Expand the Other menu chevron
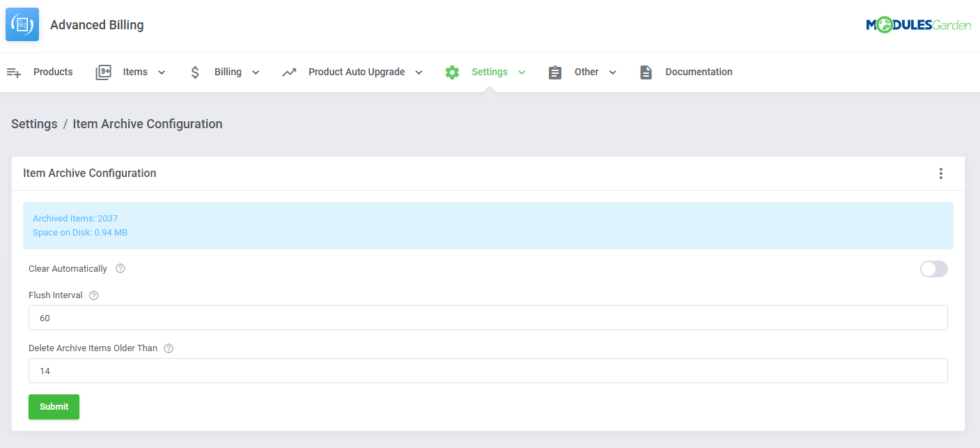980x448 pixels. pyautogui.click(x=612, y=72)
